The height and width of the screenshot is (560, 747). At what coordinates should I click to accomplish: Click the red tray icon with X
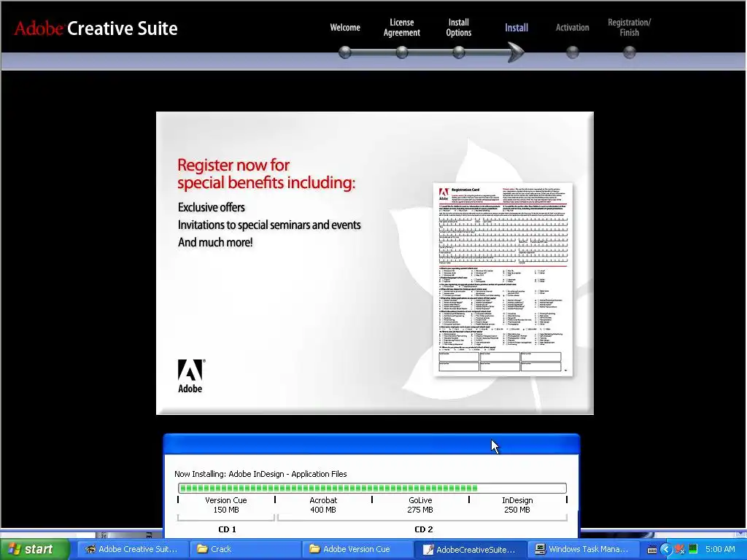[679, 549]
